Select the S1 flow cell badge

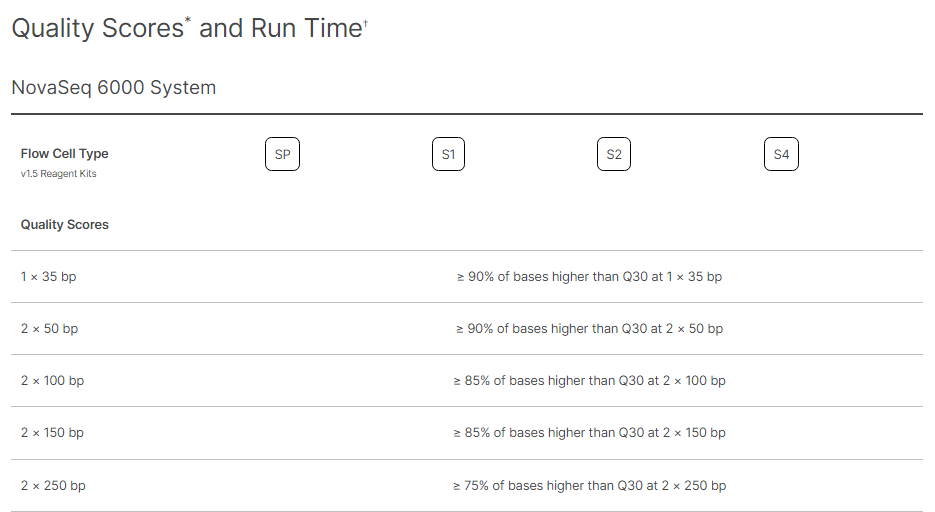(448, 154)
